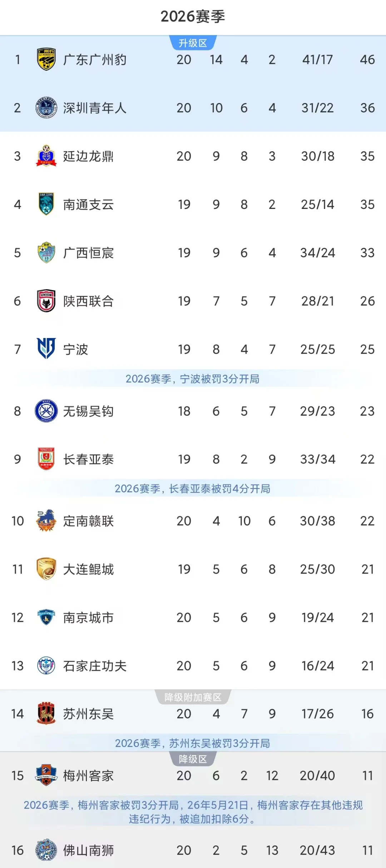The image size is (386, 868).
Task: Select the 降级附加赛区 playoff zone tag
Action: click(193, 697)
